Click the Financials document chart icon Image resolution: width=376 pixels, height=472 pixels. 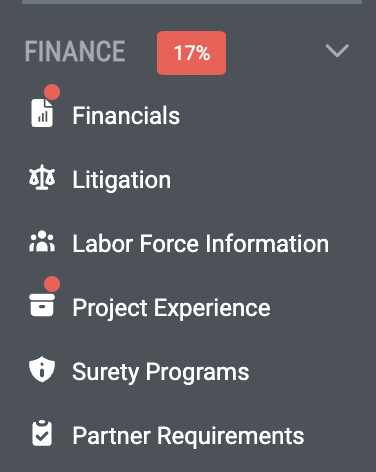point(42,113)
